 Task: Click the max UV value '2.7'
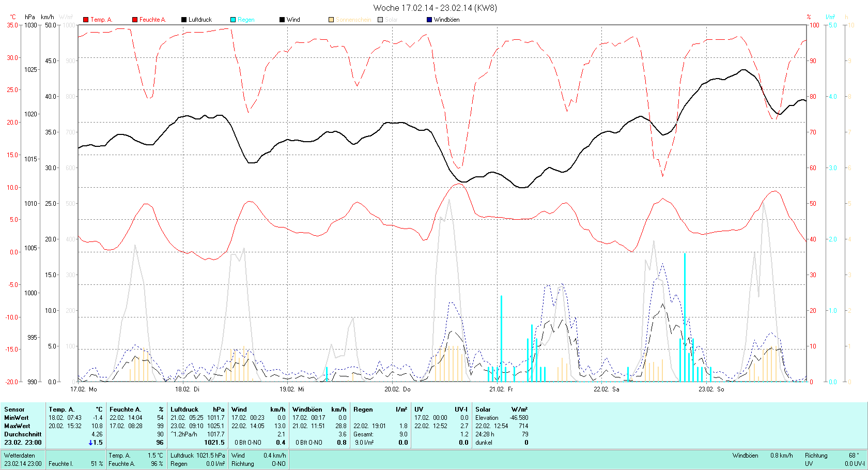click(x=464, y=426)
